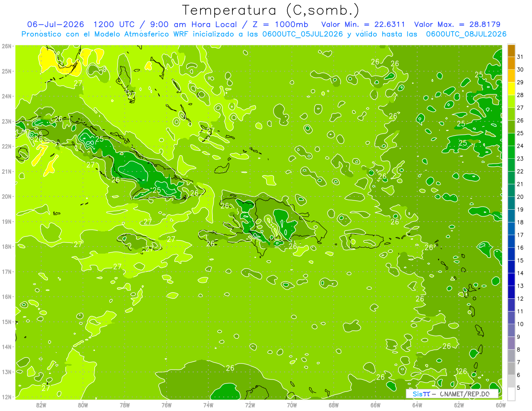Click 'Valor Max. = 28.8179'
The height and width of the screenshot is (411, 532).
click(x=457, y=24)
